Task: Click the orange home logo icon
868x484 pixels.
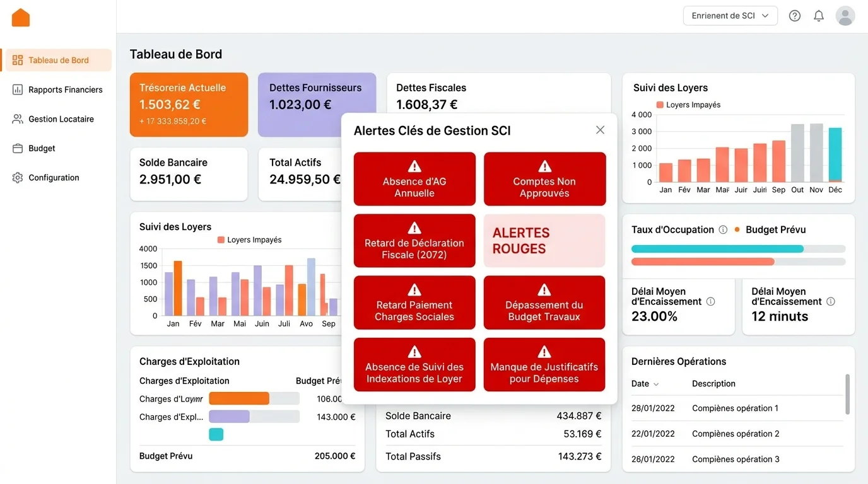Action: (20, 17)
